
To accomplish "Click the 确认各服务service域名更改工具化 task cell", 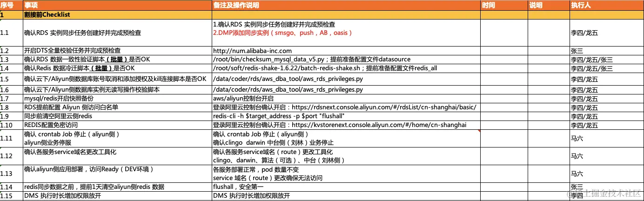I will coord(117,156).
